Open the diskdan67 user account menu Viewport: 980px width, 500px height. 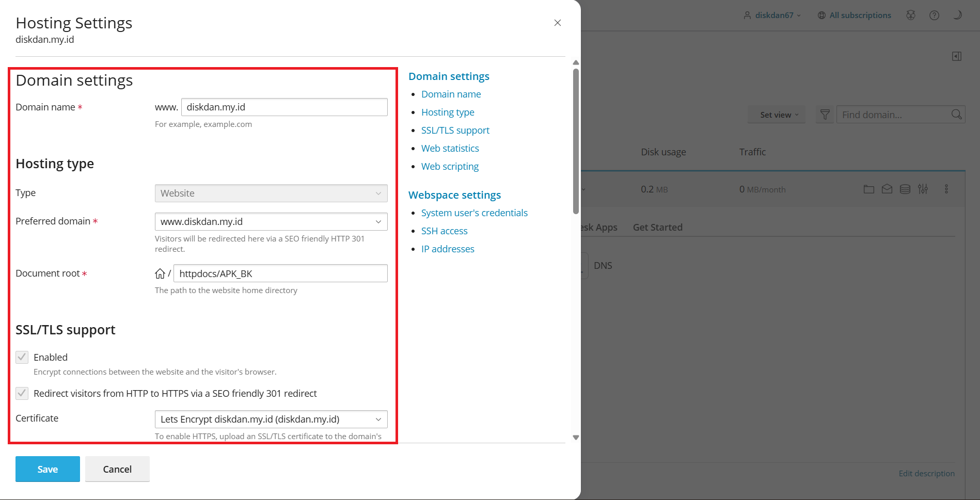[772, 15]
